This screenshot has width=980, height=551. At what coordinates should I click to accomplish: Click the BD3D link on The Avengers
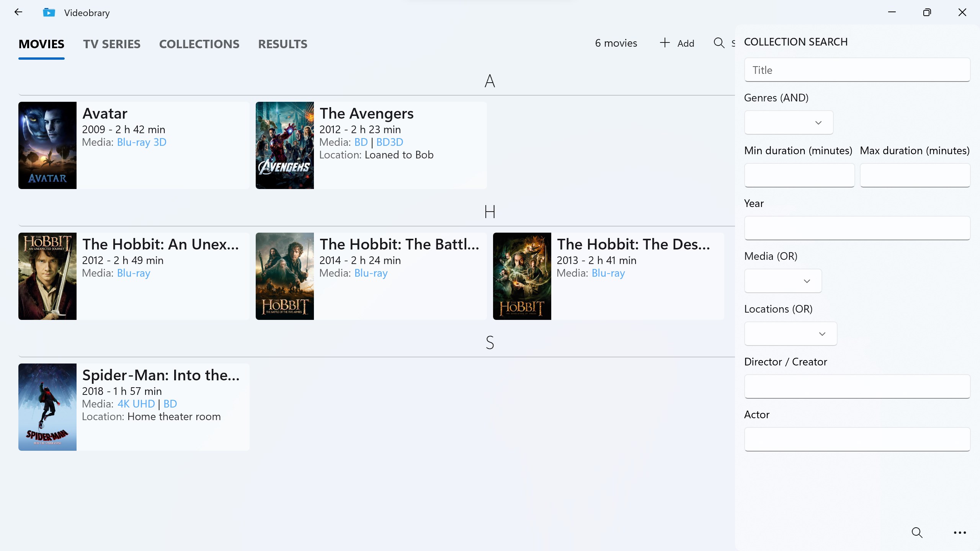[x=389, y=142]
